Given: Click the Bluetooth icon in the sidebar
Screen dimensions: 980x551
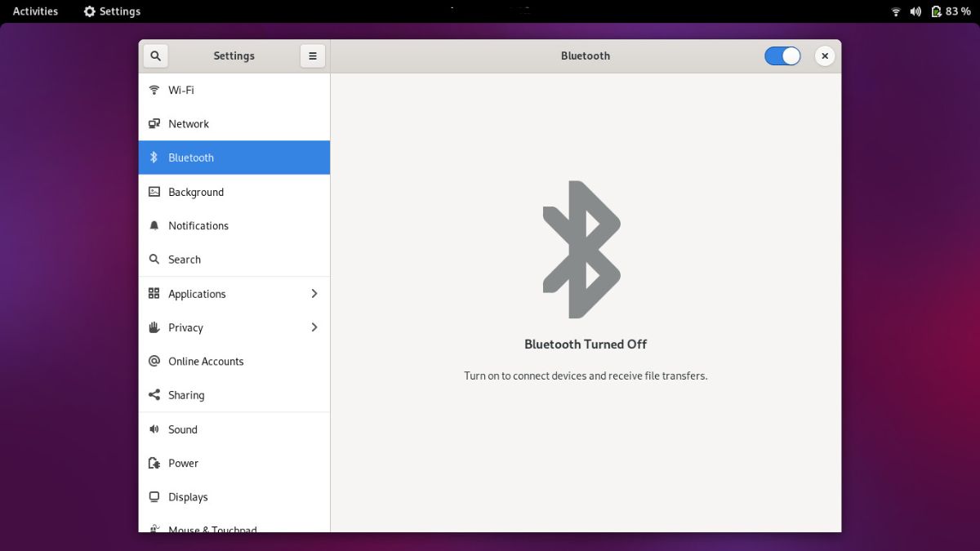Looking at the screenshot, I should click(x=154, y=157).
